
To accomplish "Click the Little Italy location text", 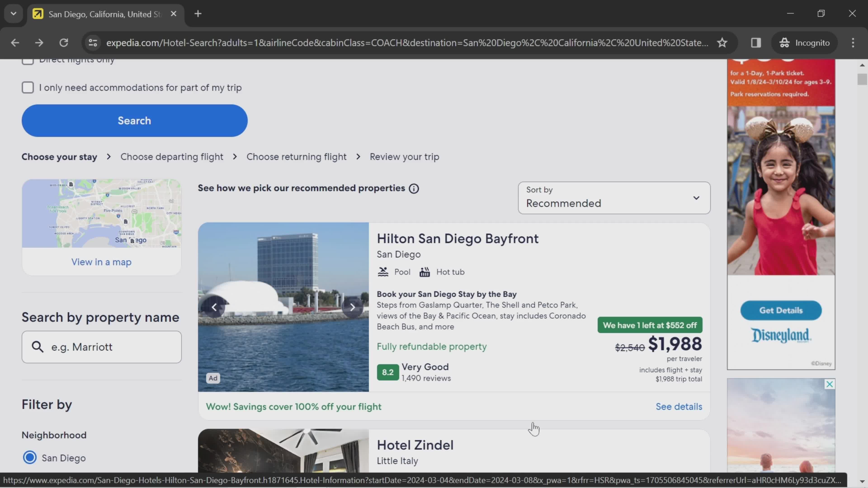I will [397, 461].
